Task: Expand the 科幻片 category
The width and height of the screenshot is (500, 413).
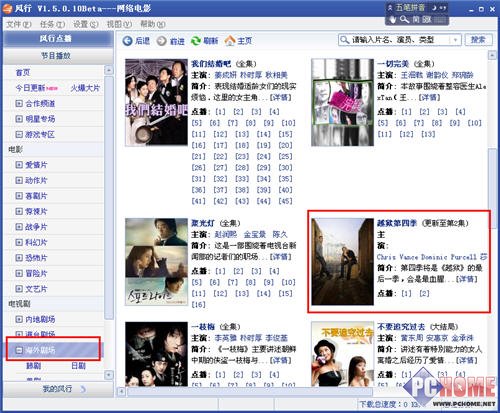Action: (19, 242)
